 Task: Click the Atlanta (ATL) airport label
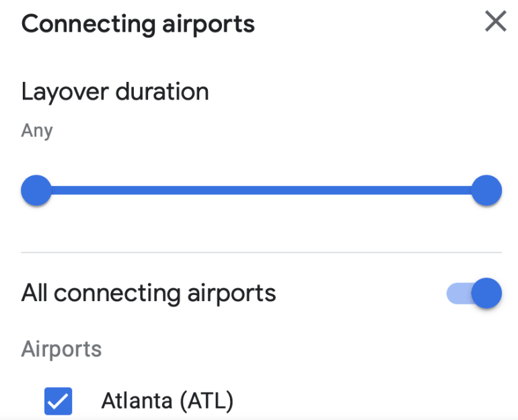167,401
